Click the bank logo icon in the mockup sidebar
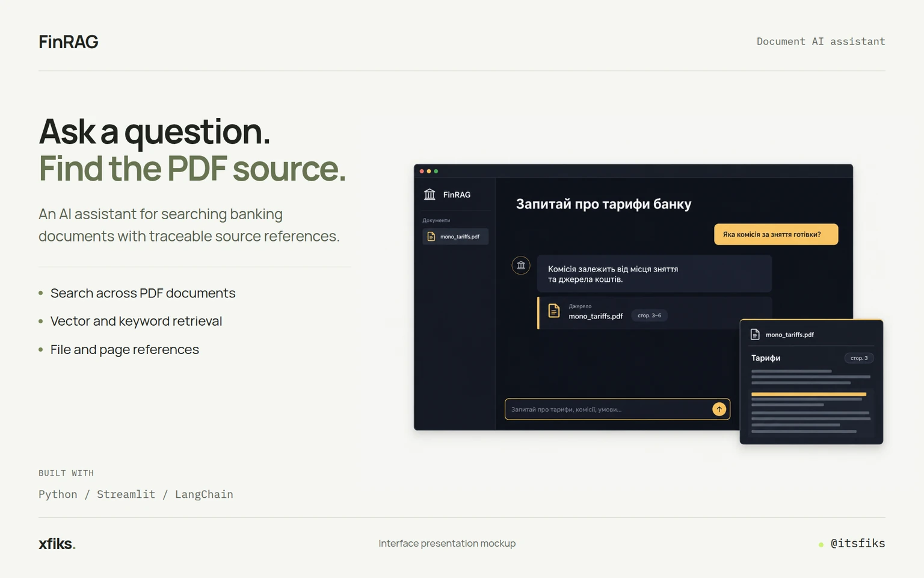Viewport: 924px width, 578px height. point(430,194)
